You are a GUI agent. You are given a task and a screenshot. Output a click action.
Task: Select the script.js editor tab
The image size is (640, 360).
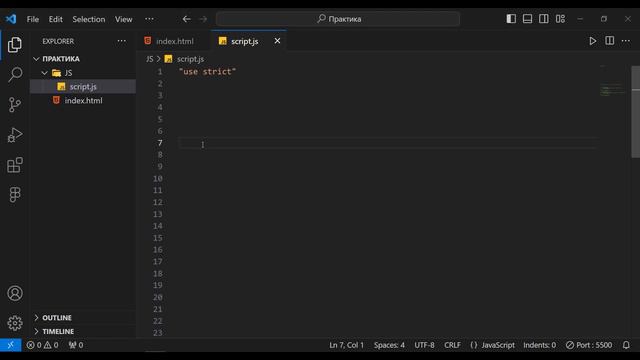pyautogui.click(x=244, y=41)
